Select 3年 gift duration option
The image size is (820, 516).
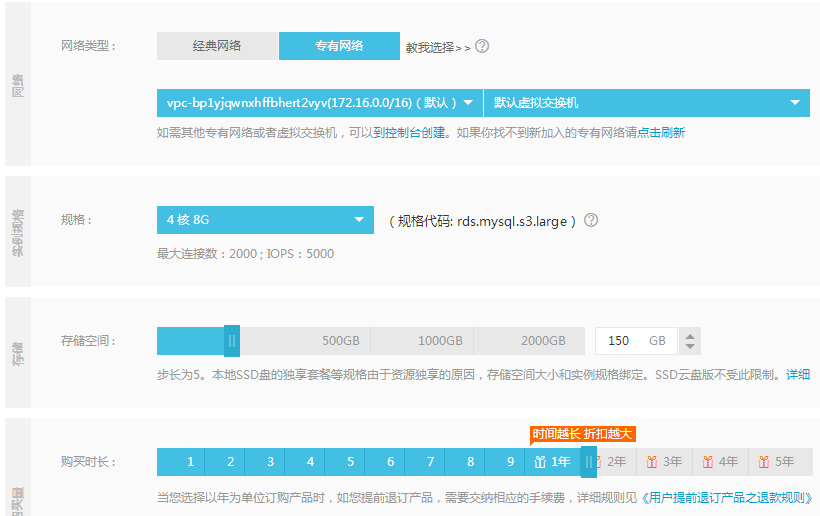tap(664, 462)
